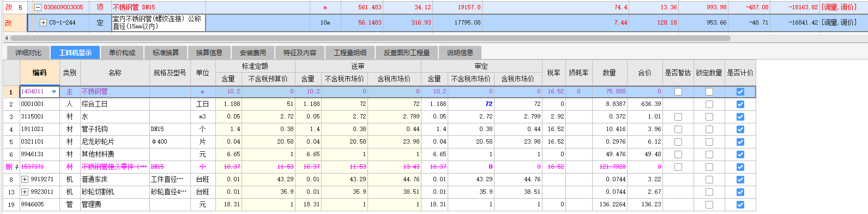Toggle 锁定数量 for the 普通车床 row
Image resolution: width=868 pixels, height=214 pixels.
pos(709,180)
